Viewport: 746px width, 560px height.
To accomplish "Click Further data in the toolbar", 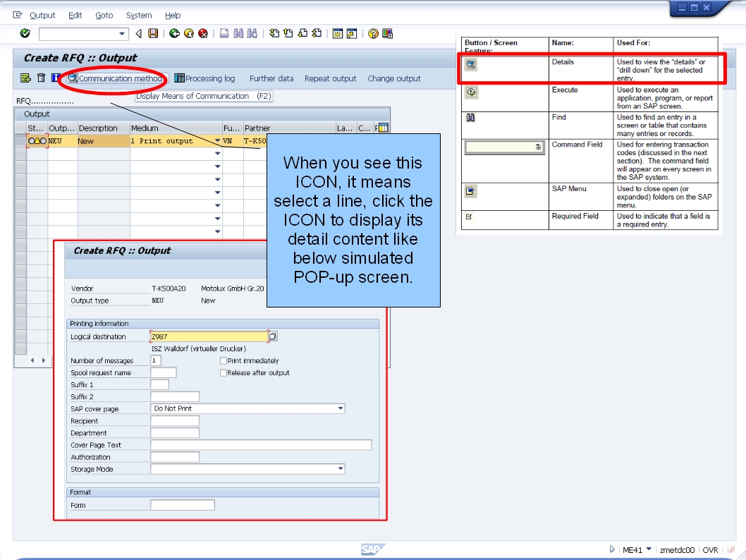I will click(271, 78).
